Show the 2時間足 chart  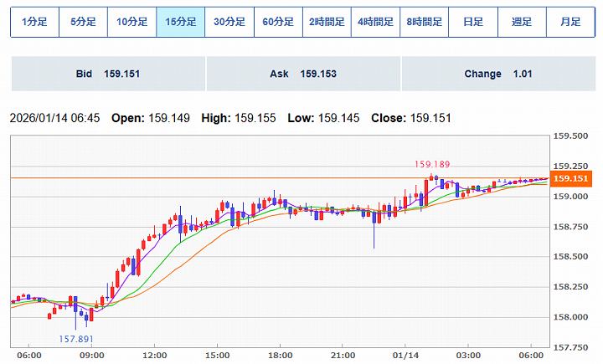pyautogui.click(x=327, y=22)
